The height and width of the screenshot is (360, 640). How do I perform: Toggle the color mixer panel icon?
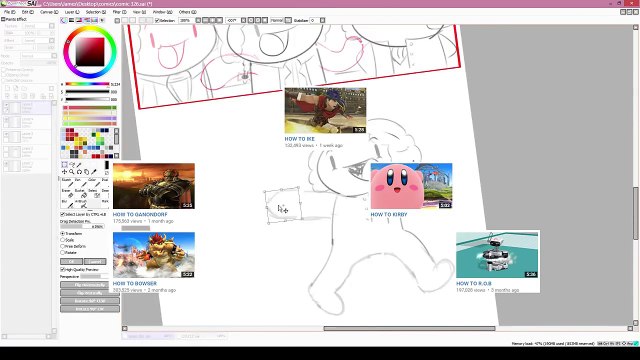[x=87, y=20]
